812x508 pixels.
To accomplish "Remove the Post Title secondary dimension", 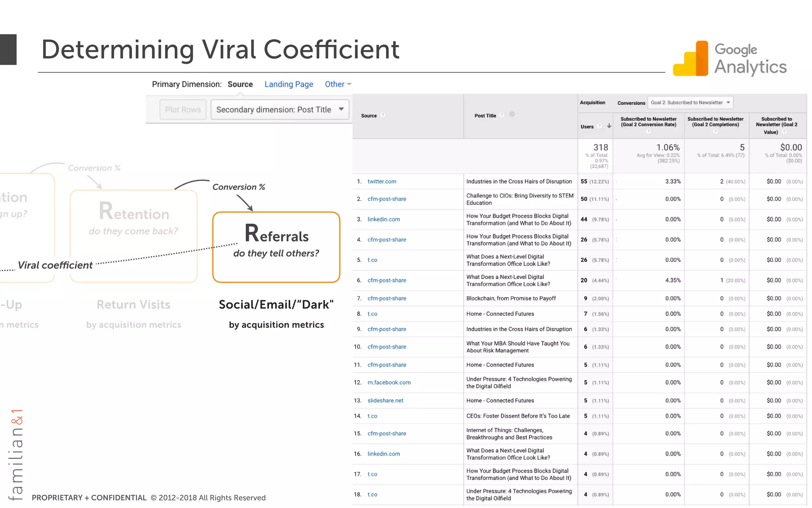I will 512,114.
